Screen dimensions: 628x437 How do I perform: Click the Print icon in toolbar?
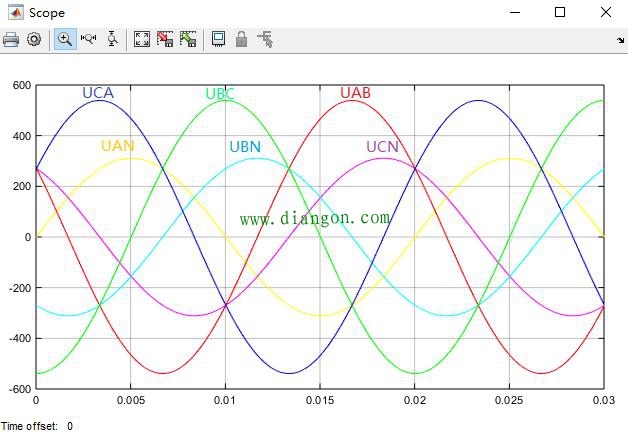(x=11, y=40)
